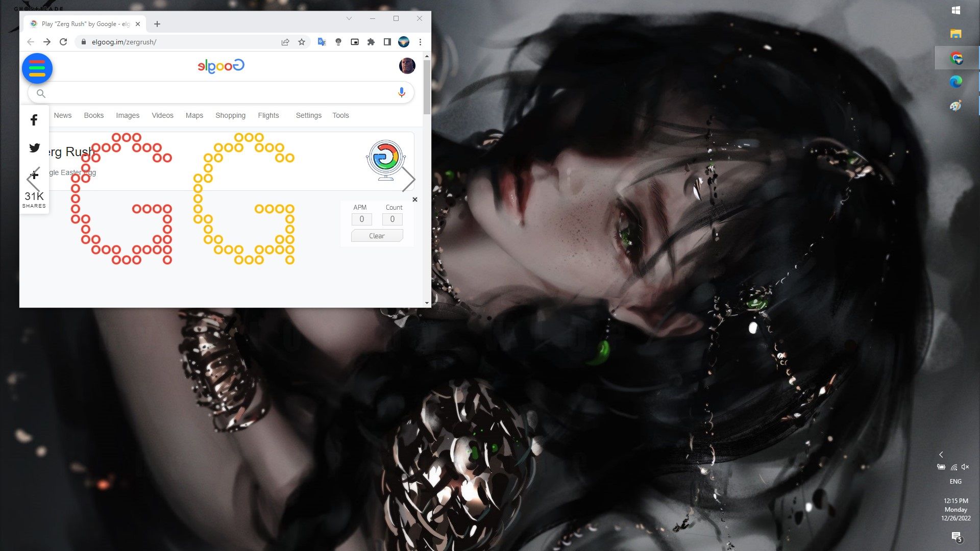Click the microphone search icon

pyautogui.click(x=401, y=92)
